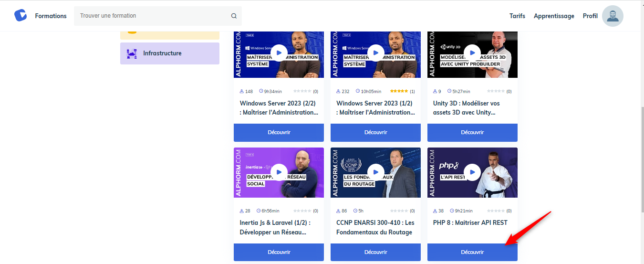Click the star rating of Windows Server (2/2)
Screen dimensions: 644x264
click(x=302, y=91)
